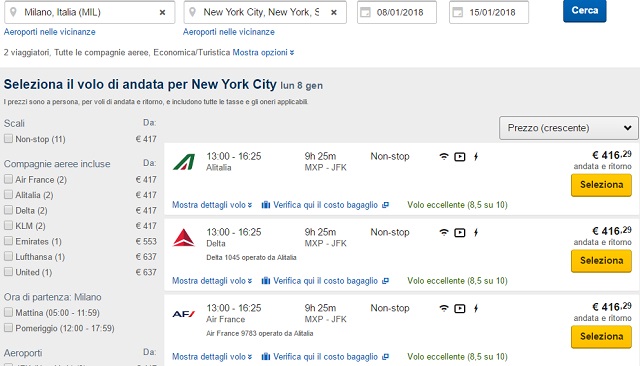The height and width of the screenshot is (366, 640).
Task: Open calendar icon for departure date 08/01/2018
Action: point(365,13)
